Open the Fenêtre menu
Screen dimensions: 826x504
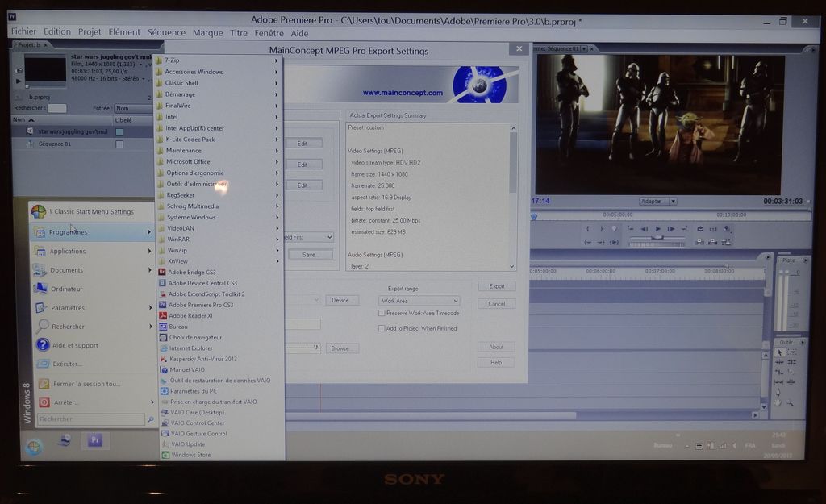tap(269, 33)
